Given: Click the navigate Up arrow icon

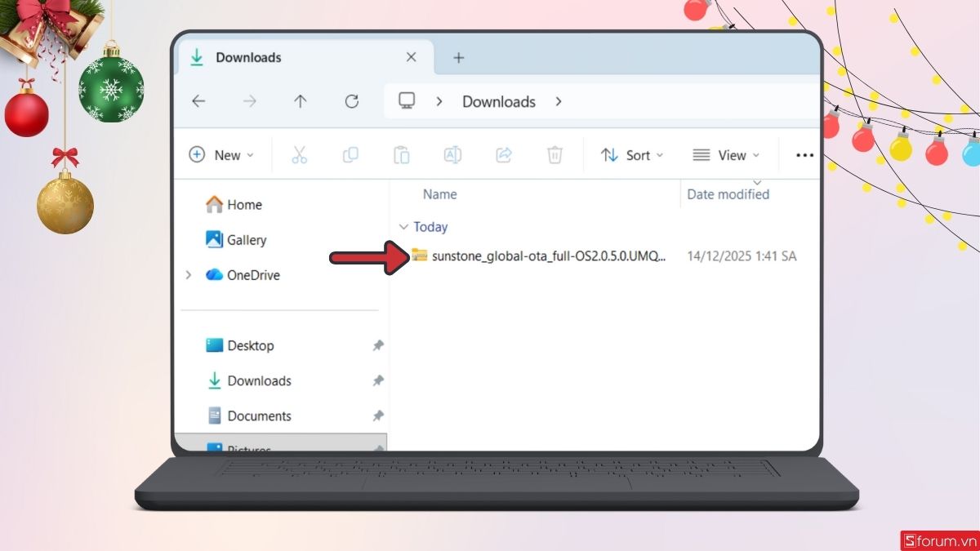Looking at the screenshot, I should pyautogui.click(x=300, y=101).
